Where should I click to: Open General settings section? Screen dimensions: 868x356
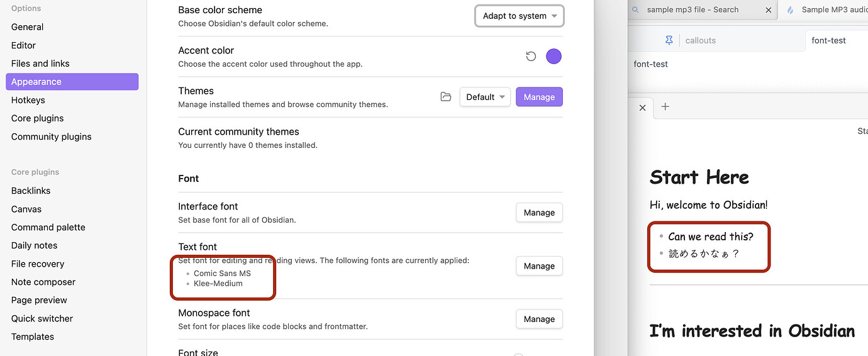(72, 27)
